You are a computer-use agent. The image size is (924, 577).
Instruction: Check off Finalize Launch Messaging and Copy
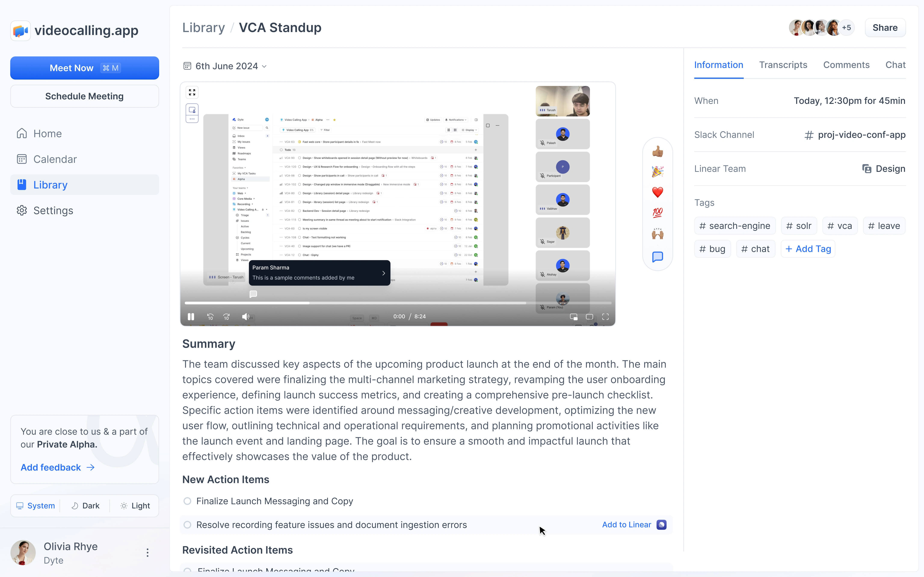tap(187, 501)
